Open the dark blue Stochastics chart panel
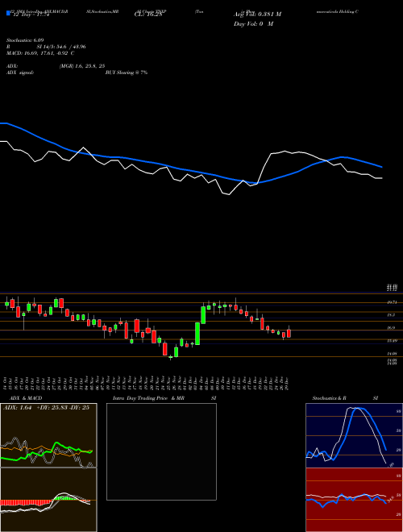 pos(354,435)
